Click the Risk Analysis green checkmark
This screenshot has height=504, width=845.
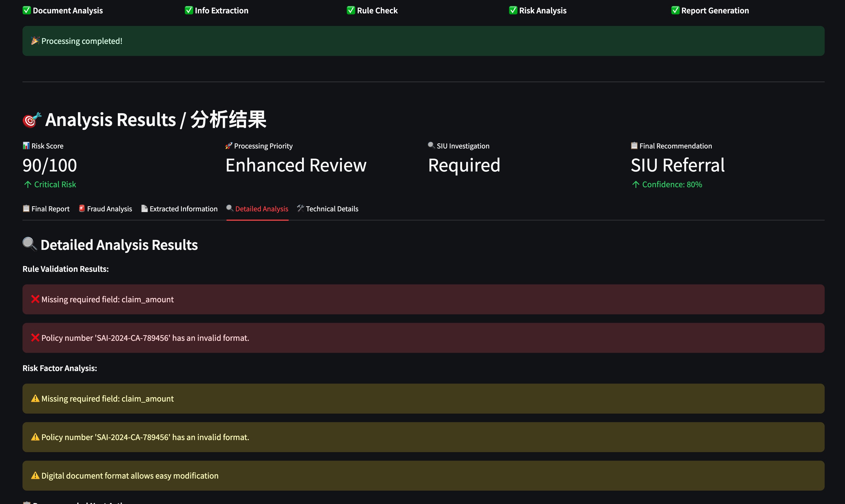(x=513, y=10)
